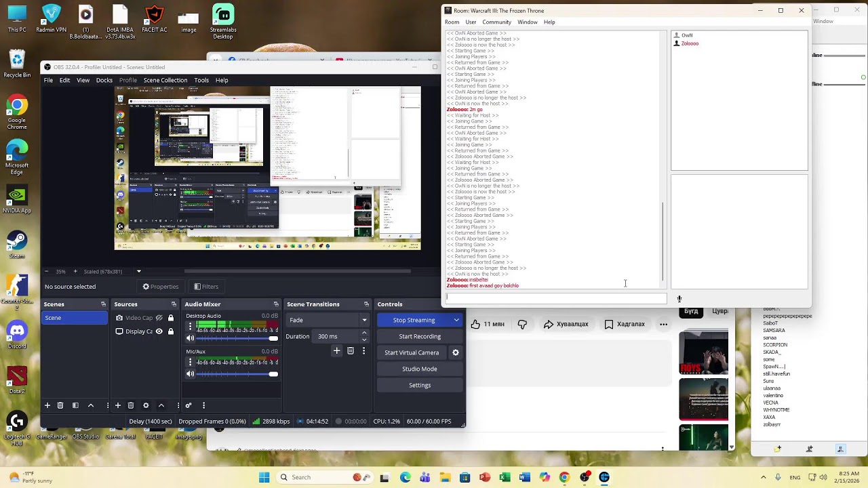Unlock the Video Capture source

(171, 318)
